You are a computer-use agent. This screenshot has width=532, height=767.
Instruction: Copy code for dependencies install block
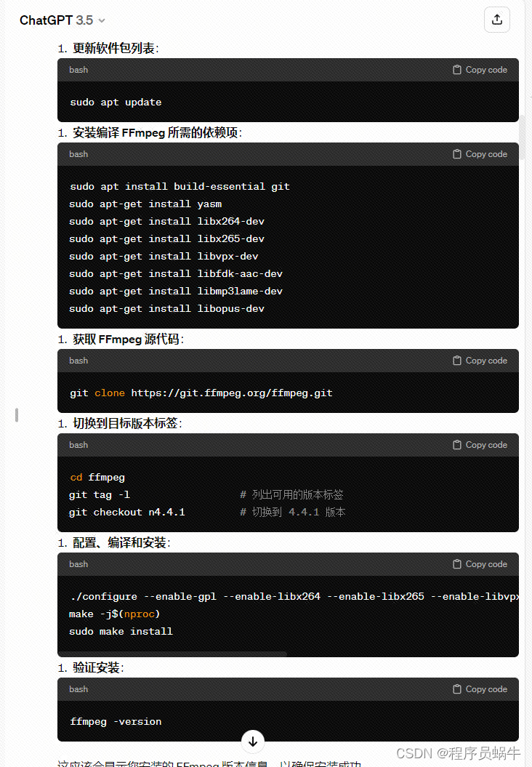(x=480, y=154)
